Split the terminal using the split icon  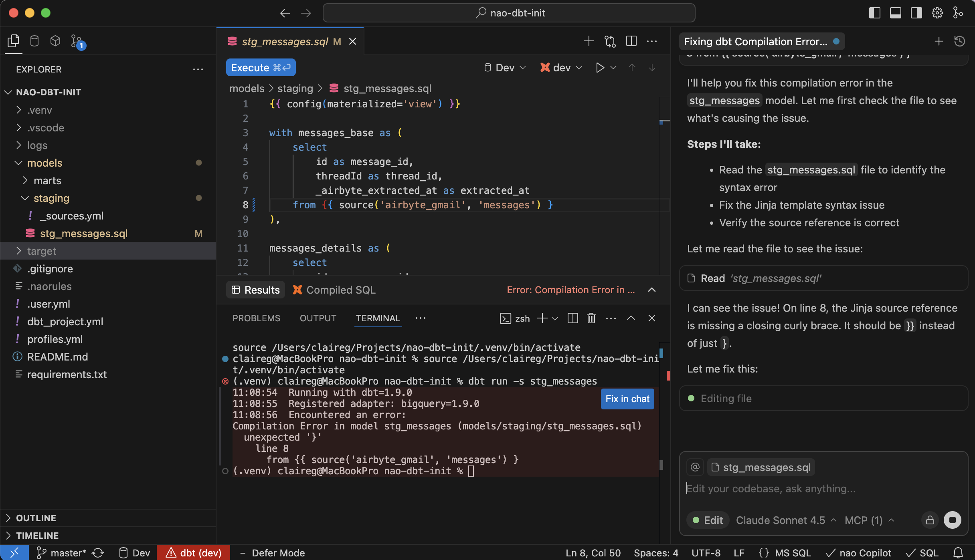(572, 318)
